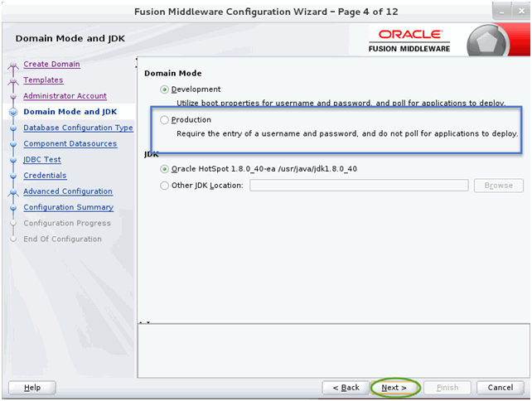Go to the Create Domain step
The width and height of the screenshot is (532, 401).
51,64
